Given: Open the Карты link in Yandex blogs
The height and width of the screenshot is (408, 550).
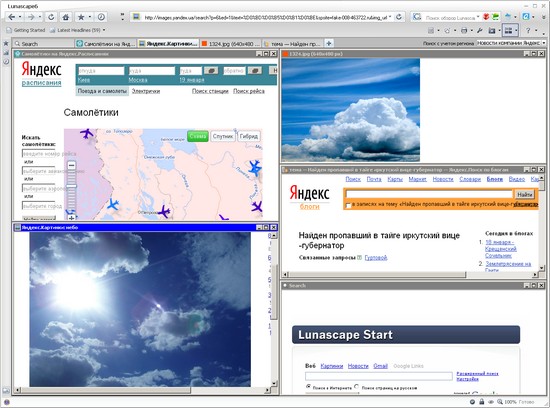Looking at the screenshot, I should pos(395,179).
